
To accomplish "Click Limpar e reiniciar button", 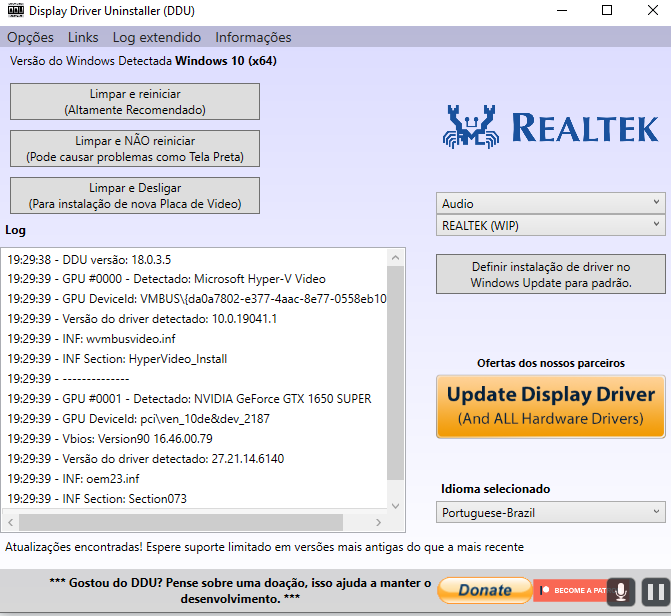I will tap(135, 102).
